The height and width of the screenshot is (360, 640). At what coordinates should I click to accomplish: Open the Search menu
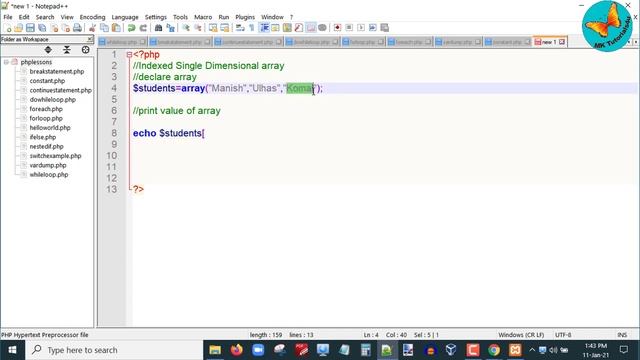point(45,17)
